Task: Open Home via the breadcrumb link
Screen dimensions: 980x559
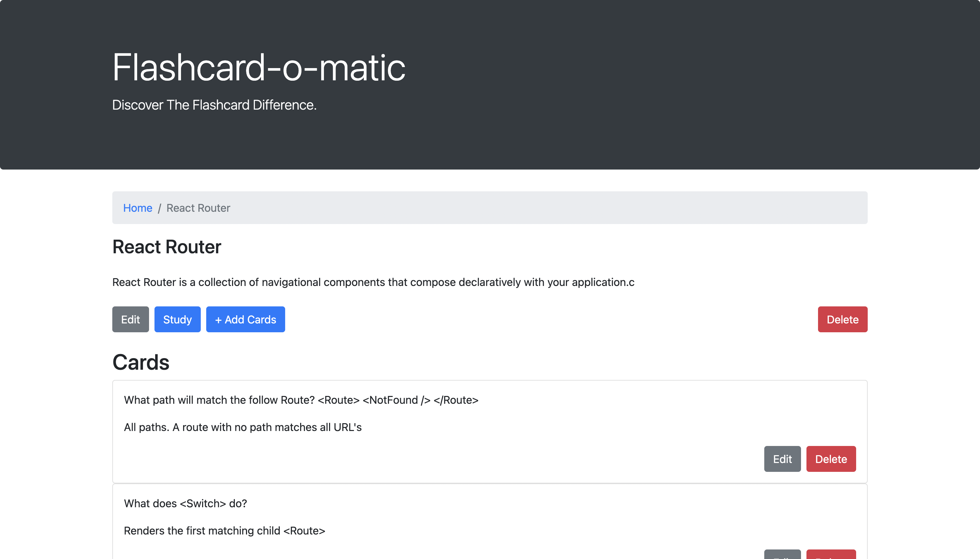Action: pyautogui.click(x=137, y=208)
